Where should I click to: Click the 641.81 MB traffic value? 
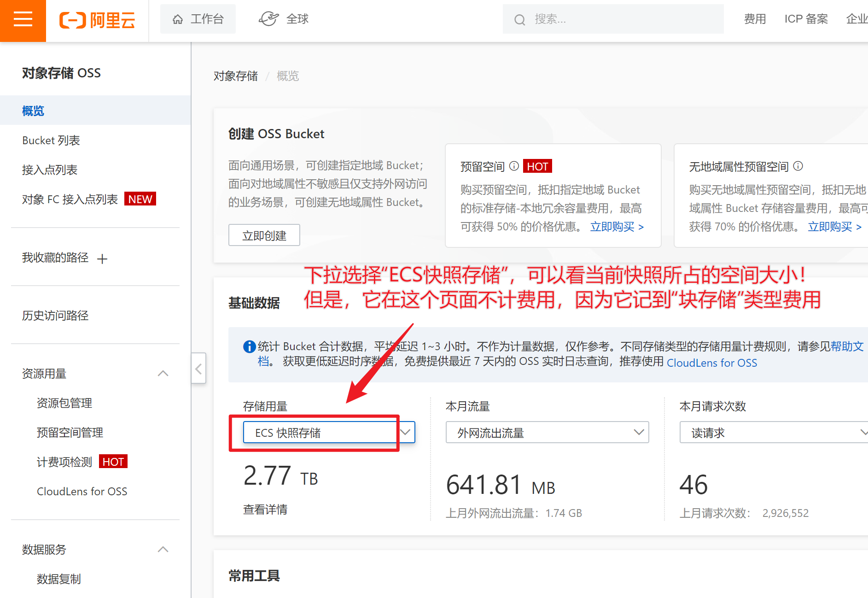pyautogui.click(x=501, y=485)
